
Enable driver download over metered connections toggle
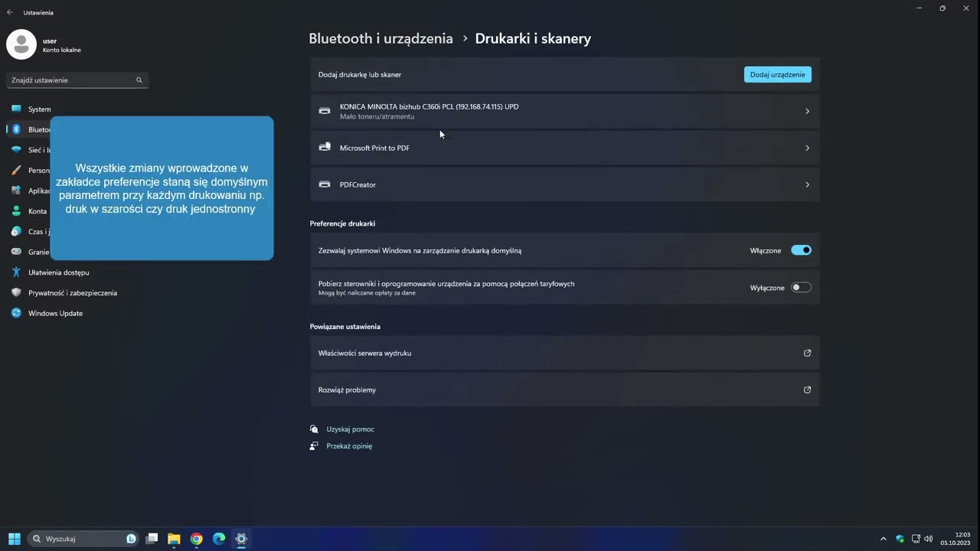click(801, 288)
